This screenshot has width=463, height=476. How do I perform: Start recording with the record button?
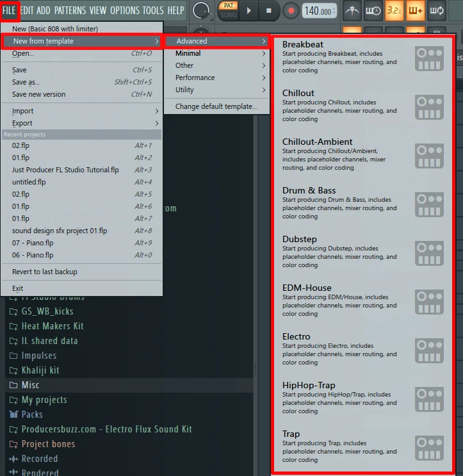coord(291,11)
